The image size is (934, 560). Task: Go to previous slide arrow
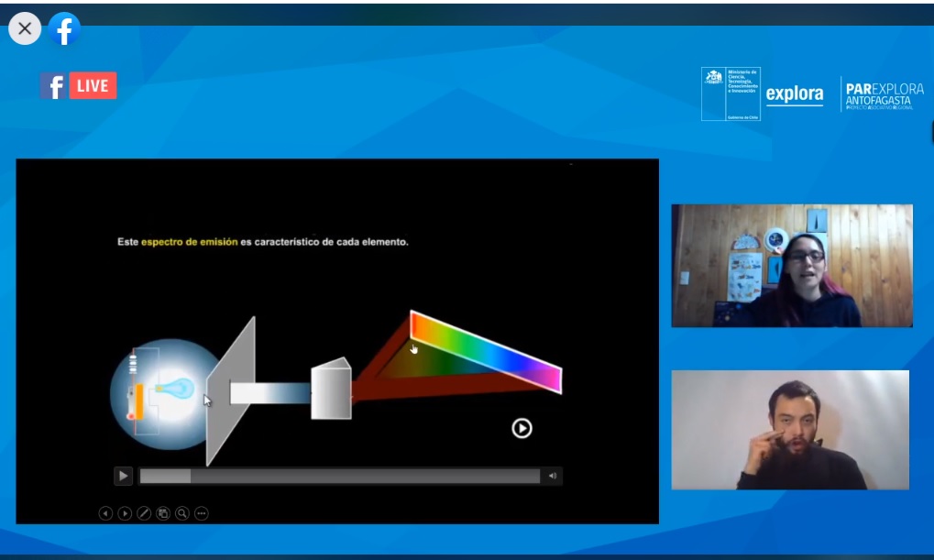click(105, 513)
